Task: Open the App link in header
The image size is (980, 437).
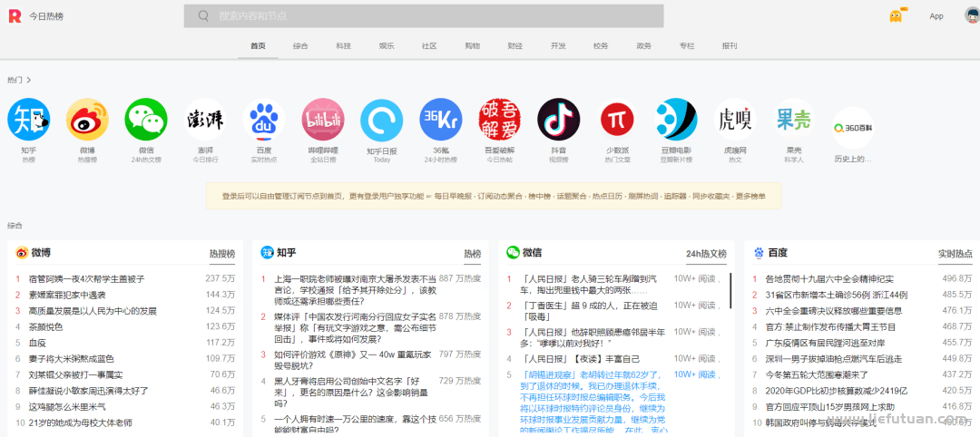Action: pyautogui.click(x=936, y=16)
